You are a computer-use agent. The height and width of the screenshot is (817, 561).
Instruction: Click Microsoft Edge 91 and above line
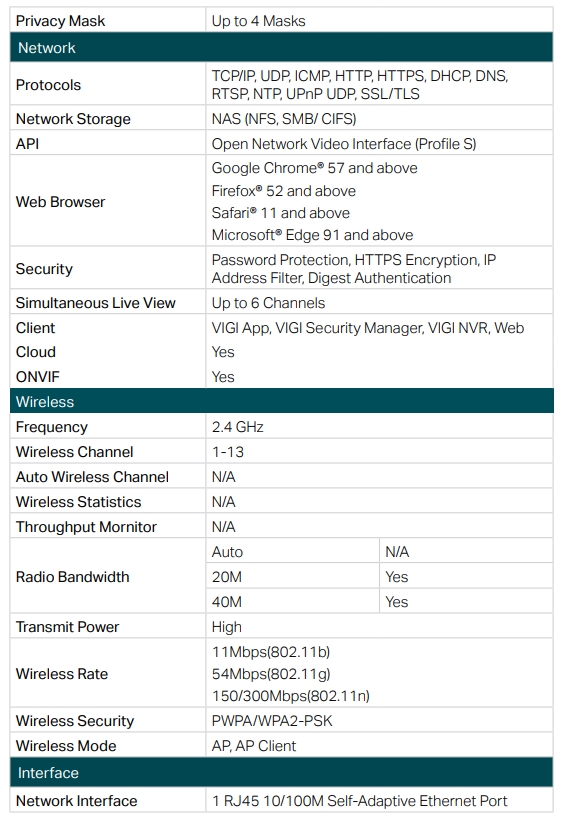[x=313, y=235]
